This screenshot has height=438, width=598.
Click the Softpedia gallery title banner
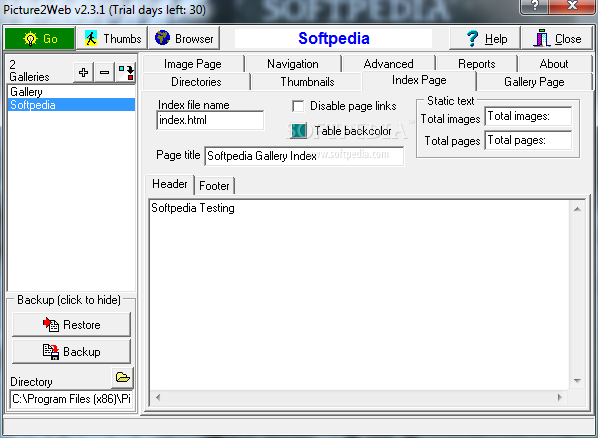click(333, 38)
